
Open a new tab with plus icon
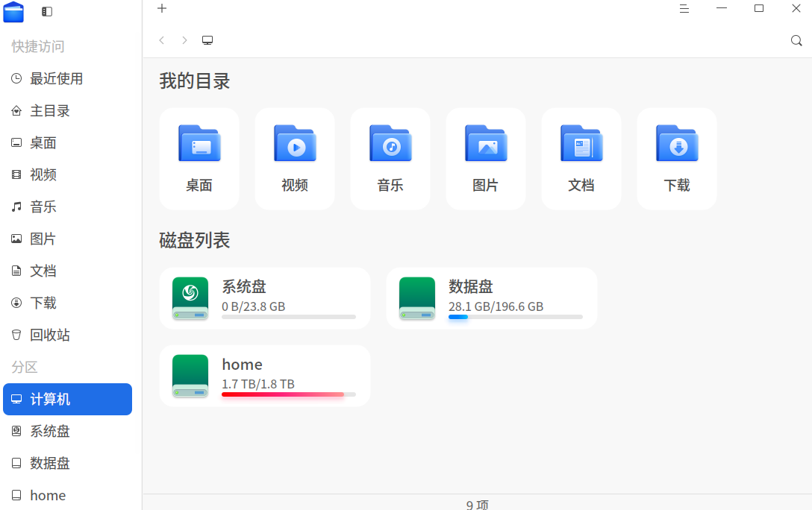point(162,8)
